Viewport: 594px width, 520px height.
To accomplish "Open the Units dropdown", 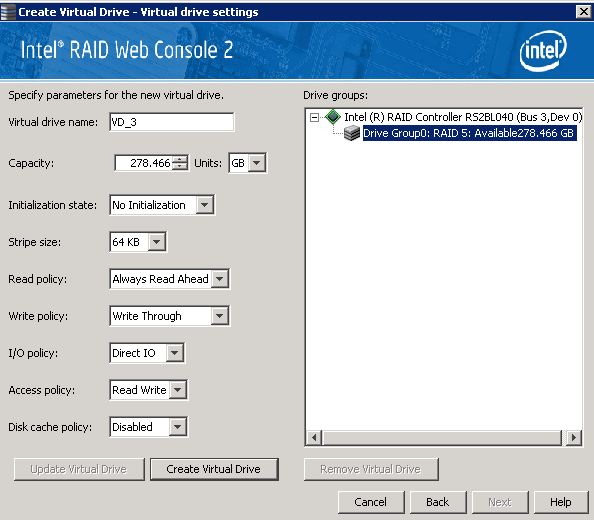I will tap(257, 163).
